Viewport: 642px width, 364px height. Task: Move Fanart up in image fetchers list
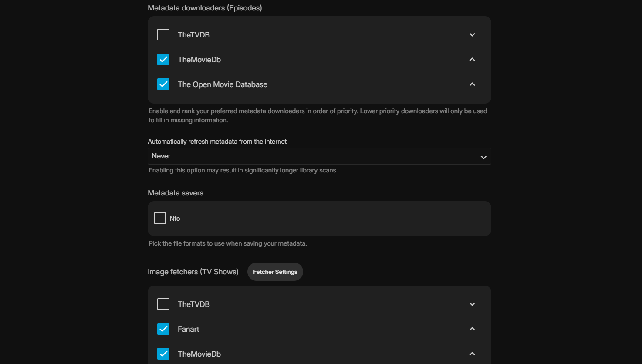click(x=472, y=329)
